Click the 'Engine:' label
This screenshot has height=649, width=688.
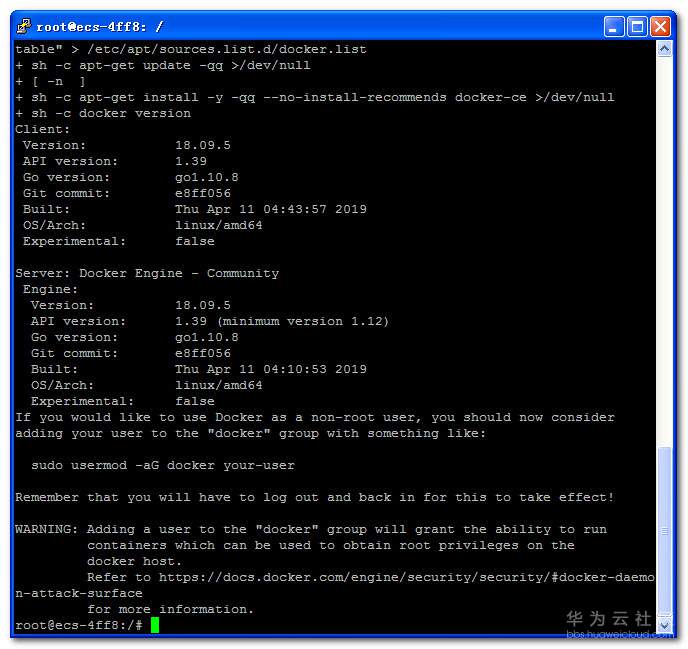coord(50,289)
